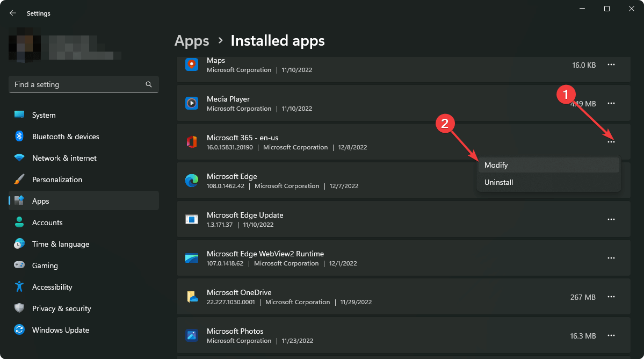The width and height of the screenshot is (644, 359).
Task: Open the Gaming label
Action: [45, 265]
